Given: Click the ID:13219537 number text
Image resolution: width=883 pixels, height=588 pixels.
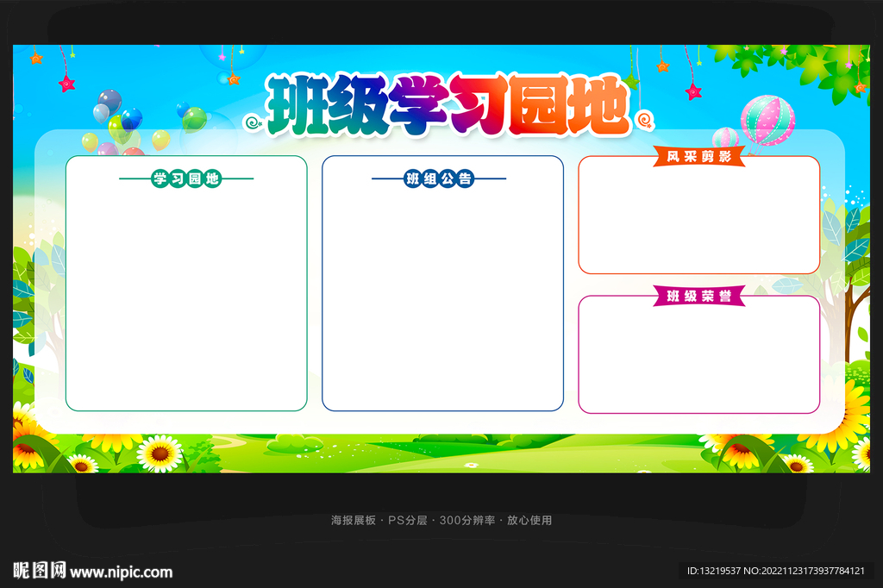Looking at the screenshot, I should coord(713,571).
